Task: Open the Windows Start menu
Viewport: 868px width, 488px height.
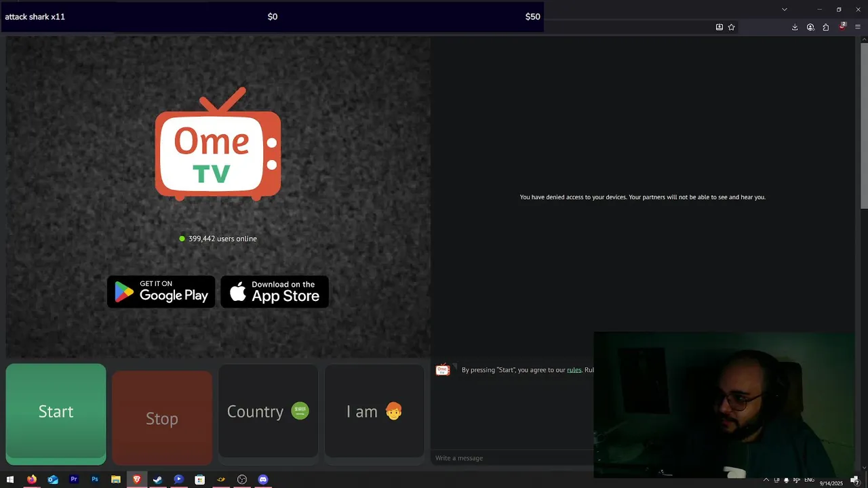Action: tap(10, 480)
